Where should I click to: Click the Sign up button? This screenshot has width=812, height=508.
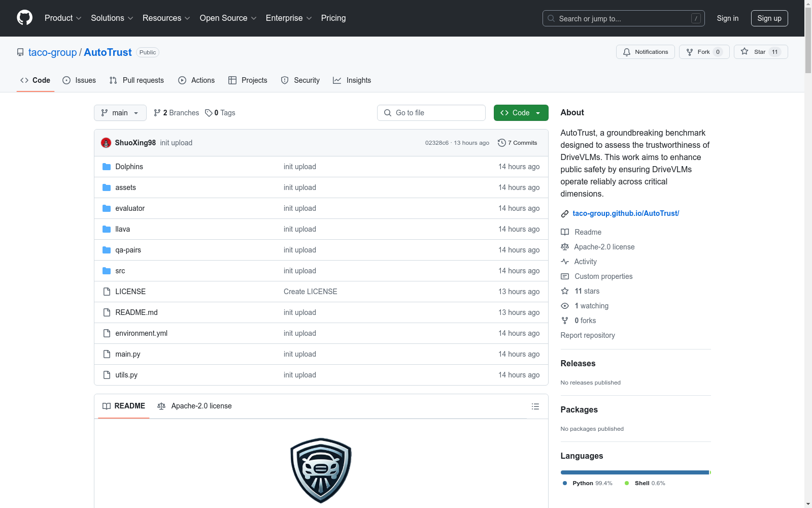click(x=769, y=18)
